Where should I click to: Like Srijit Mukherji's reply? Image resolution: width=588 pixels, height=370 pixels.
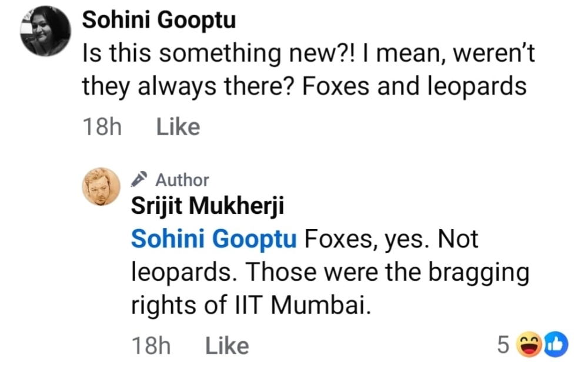click(x=227, y=346)
